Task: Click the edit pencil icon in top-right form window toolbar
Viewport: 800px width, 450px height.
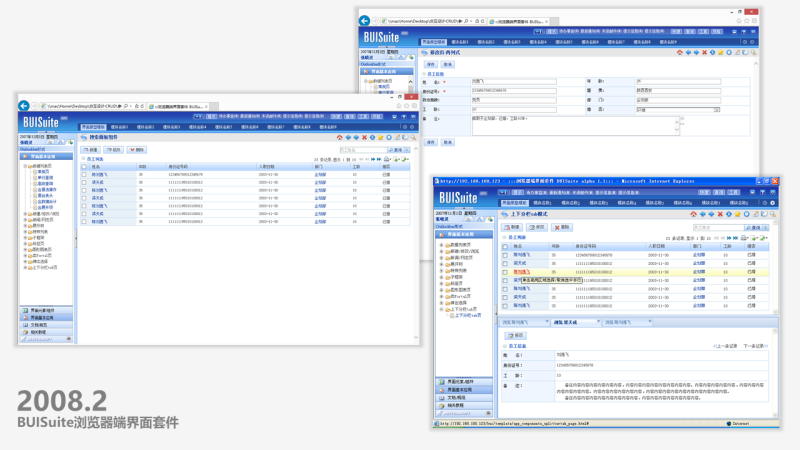Action: click(737, 53)
